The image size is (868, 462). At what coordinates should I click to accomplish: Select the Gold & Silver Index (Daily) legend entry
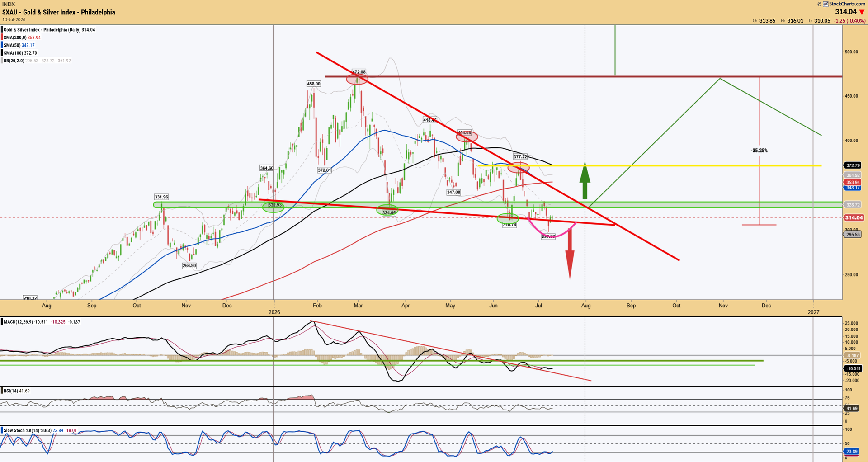tap(49, 30)
